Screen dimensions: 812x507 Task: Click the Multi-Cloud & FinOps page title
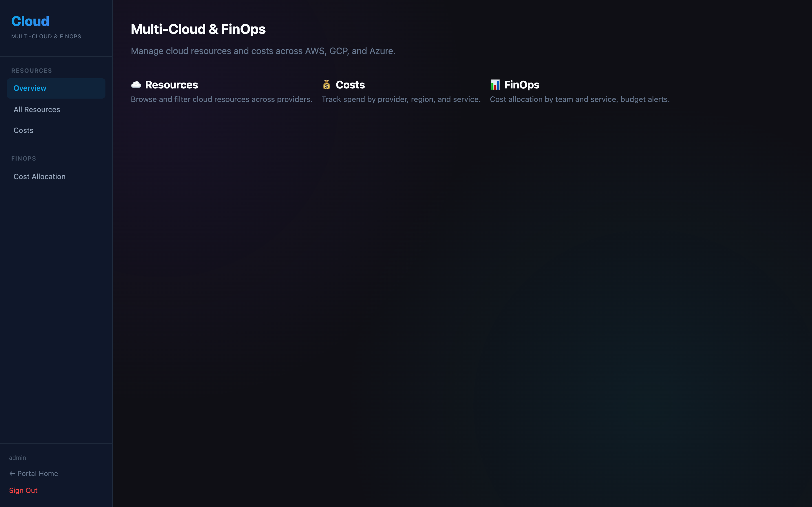(x=198, y=29)
